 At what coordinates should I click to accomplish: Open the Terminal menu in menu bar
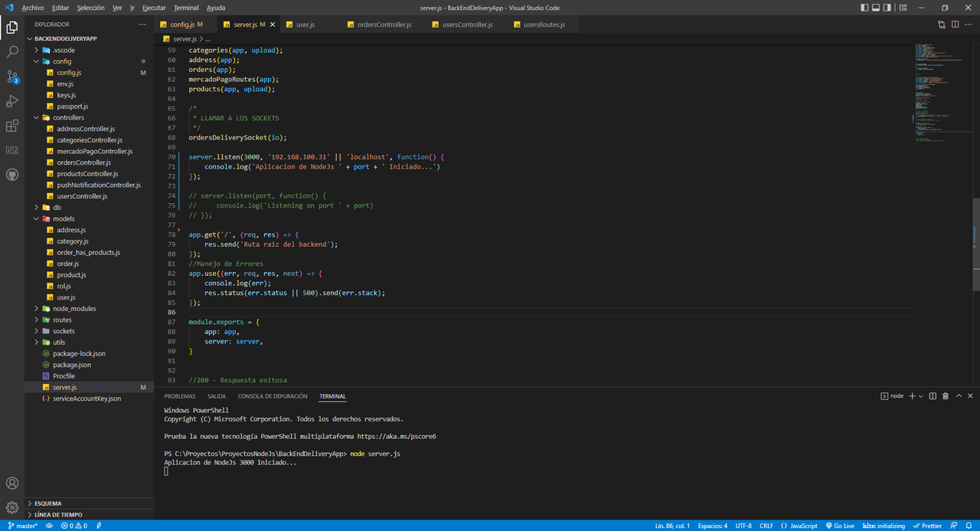coord(186,8)
